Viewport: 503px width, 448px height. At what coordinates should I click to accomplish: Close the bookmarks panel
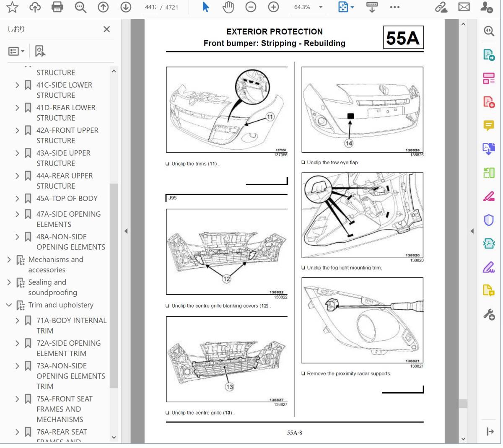(106, 29)
